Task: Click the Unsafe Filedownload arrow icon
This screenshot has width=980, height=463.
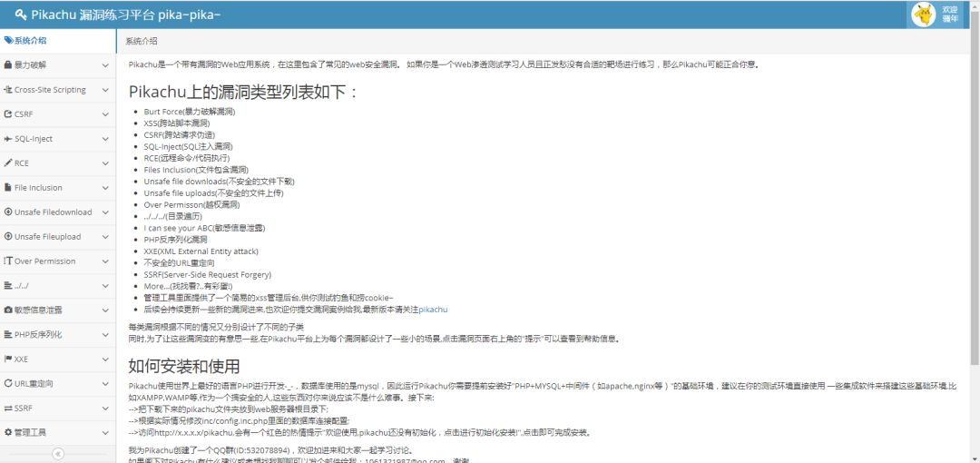Action: [8, 212]
